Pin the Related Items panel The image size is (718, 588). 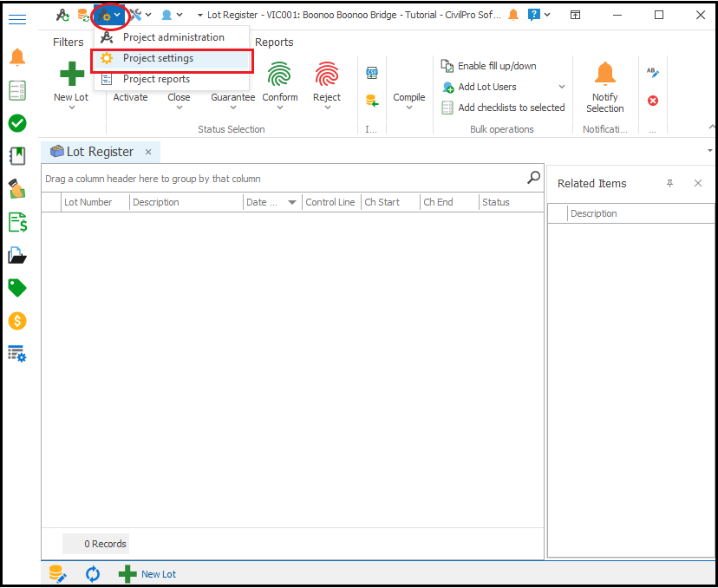click(669, 183)
